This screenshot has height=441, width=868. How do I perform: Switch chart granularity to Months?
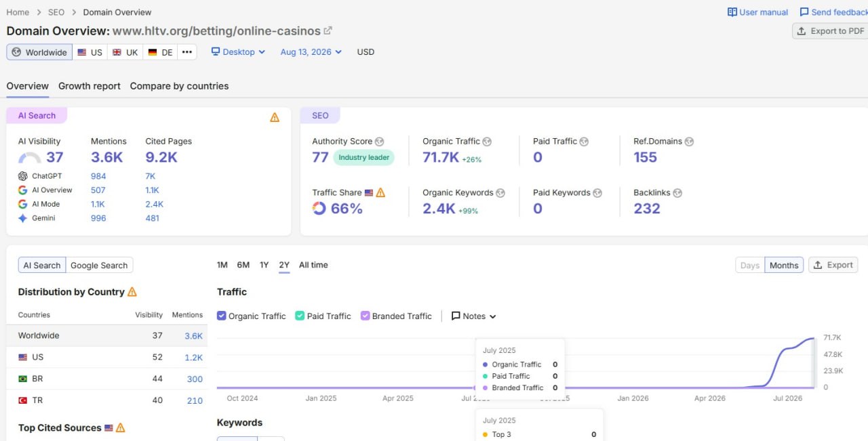(784, 265)
